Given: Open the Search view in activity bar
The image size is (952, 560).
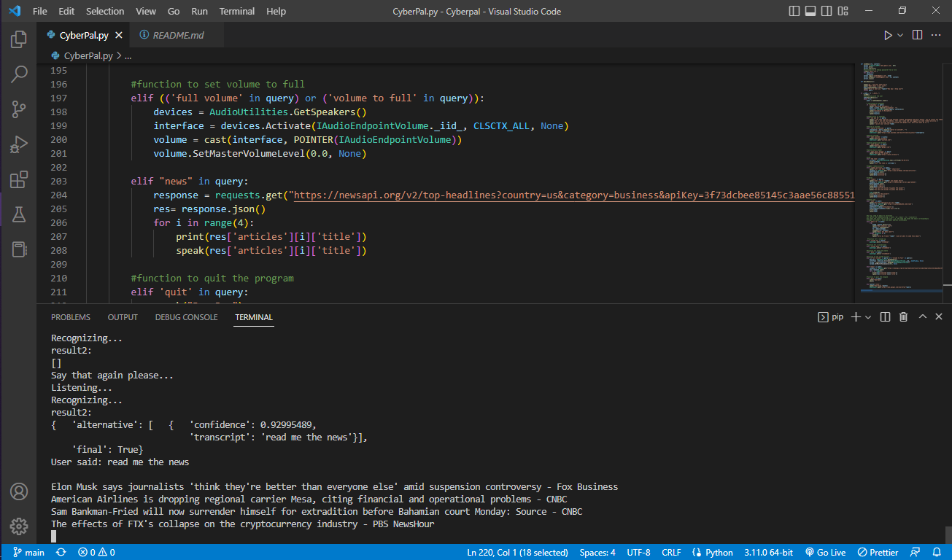Looking at the screenshot, I should click(x=19, y=74).
